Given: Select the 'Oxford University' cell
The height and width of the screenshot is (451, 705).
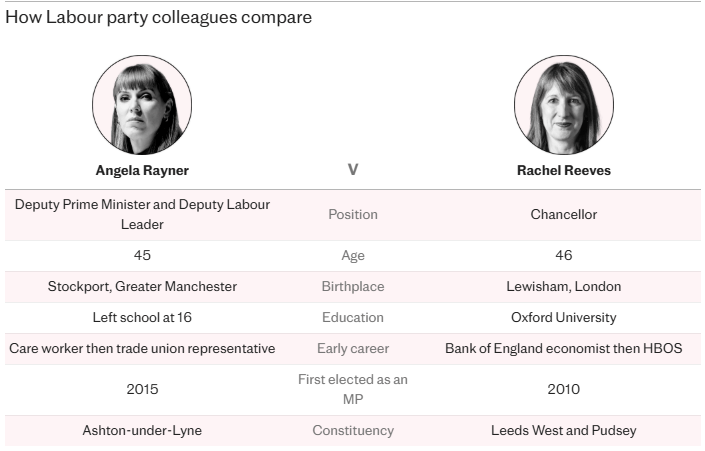Looking at the screenshot, I should click(563, 317).
